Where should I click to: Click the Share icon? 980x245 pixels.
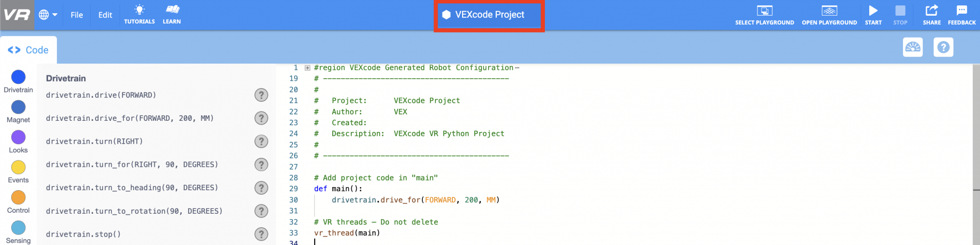point(931,15)
